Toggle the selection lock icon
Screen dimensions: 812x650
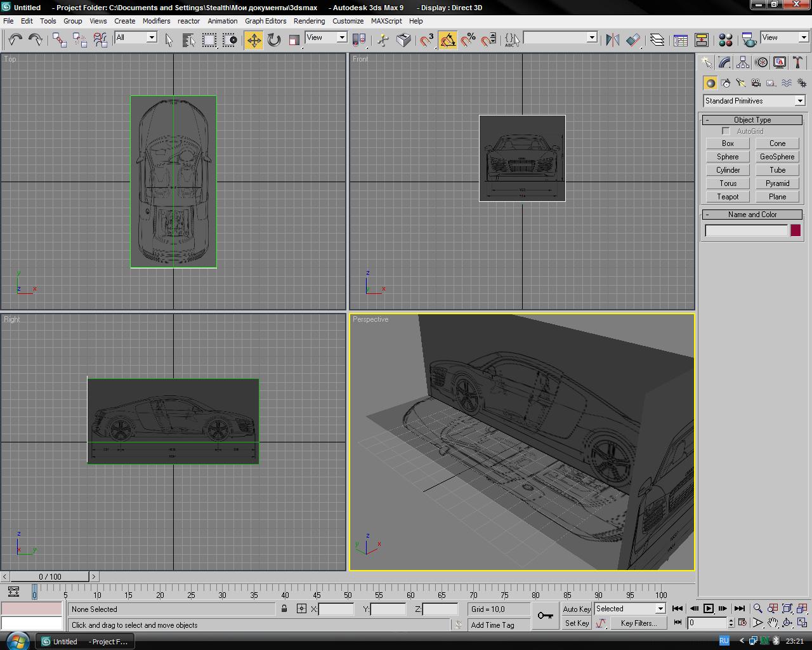point(284,609)
